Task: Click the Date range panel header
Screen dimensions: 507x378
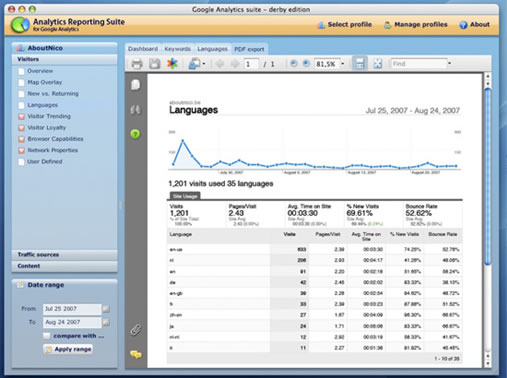Action: [65, 285]
